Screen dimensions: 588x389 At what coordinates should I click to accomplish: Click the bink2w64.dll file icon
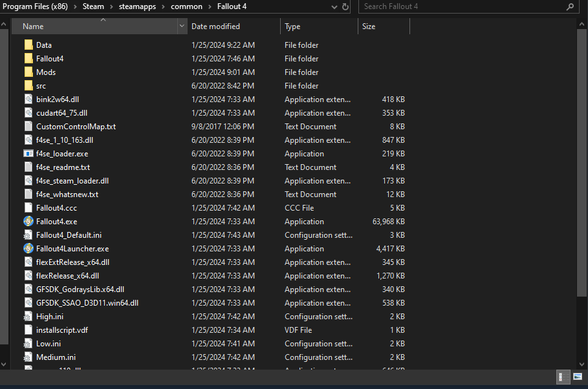28,100
